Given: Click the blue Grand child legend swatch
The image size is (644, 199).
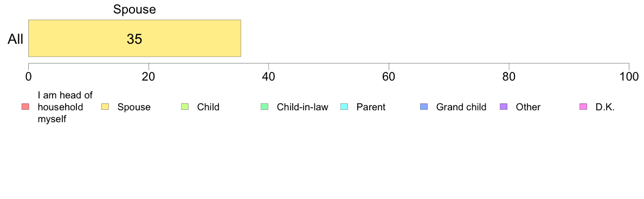Looking at the screenshot, I should click(424, 107).
